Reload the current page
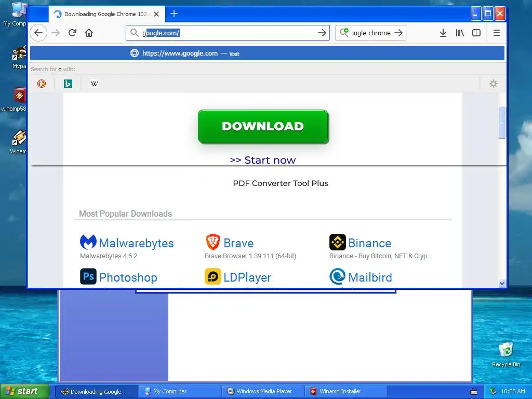The height and width of the screenshot is (399, 532). pyautogui.click(x=72, y=33)
